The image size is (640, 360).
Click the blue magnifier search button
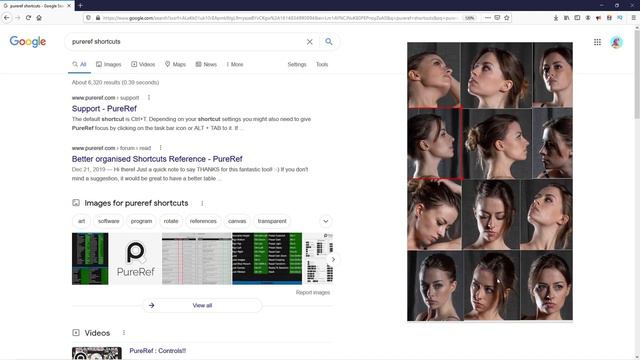329,42
